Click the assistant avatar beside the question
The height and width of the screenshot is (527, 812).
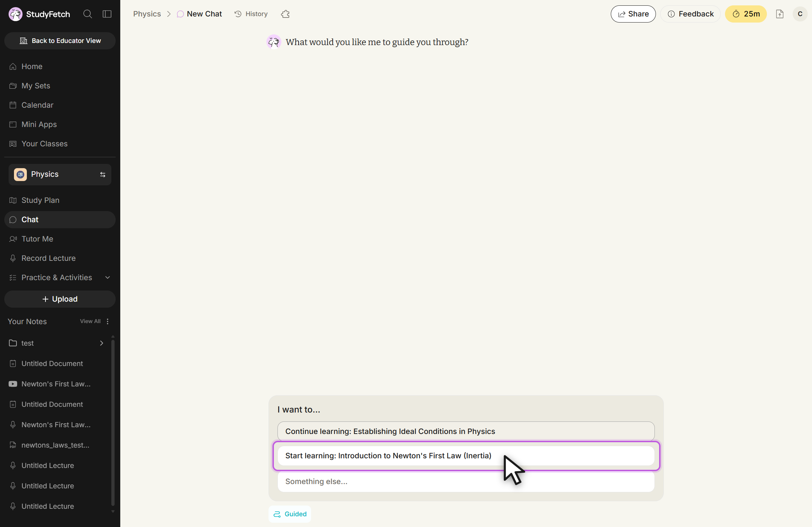[274, 42]
